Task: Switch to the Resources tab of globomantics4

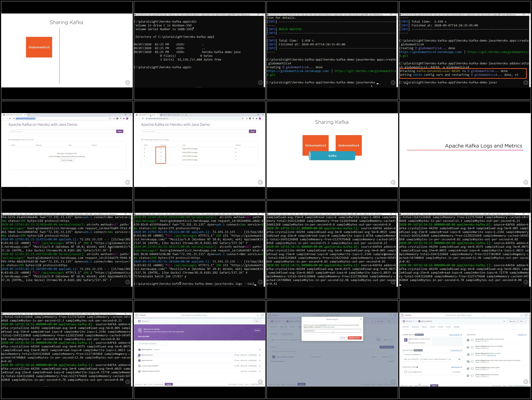Action: (415, 327)
